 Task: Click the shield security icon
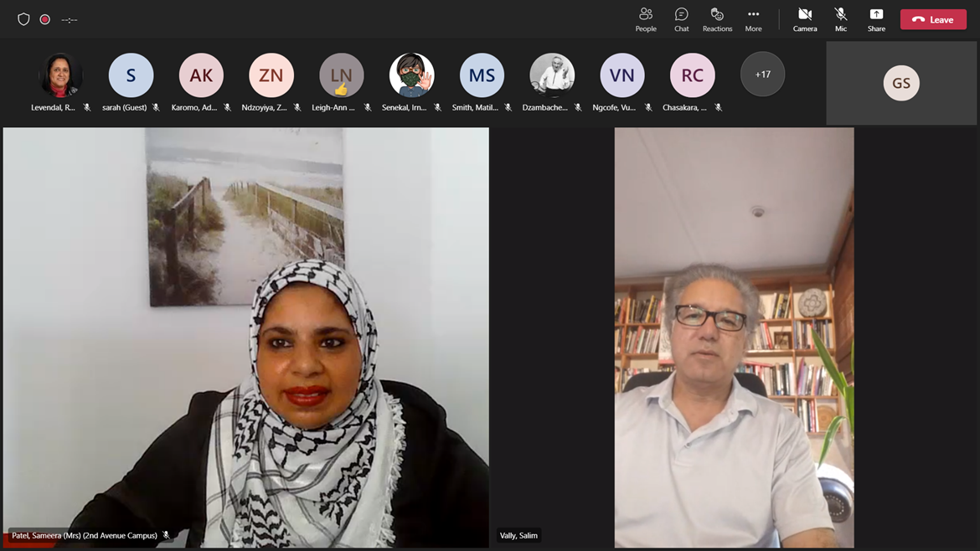tap(23, 19)
